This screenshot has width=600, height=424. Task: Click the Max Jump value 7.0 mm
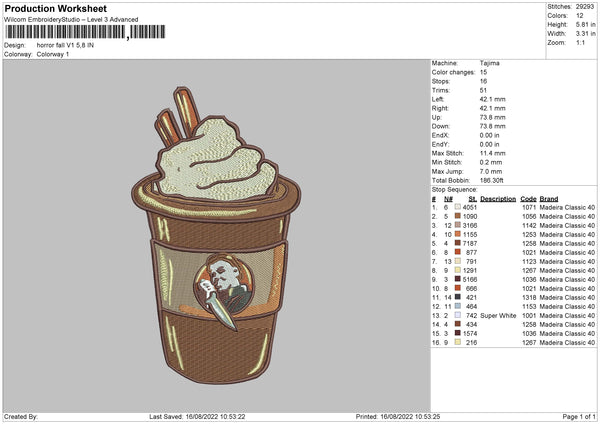(x=491, y=171)
